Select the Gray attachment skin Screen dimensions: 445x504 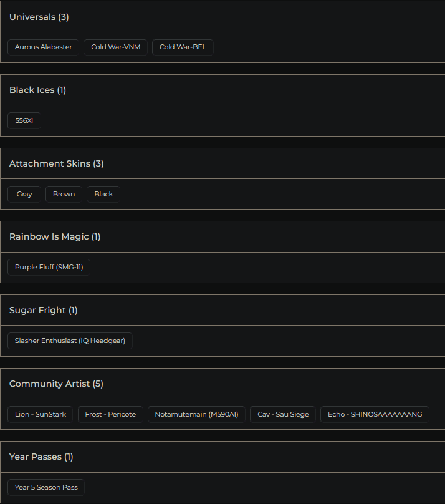(24, 194)
